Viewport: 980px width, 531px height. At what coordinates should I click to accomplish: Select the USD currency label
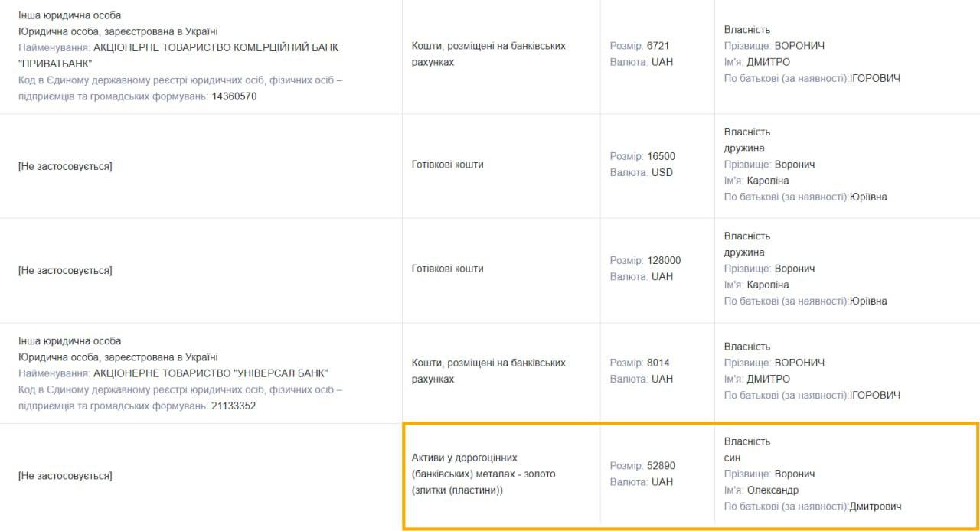[x=661, y=172]
